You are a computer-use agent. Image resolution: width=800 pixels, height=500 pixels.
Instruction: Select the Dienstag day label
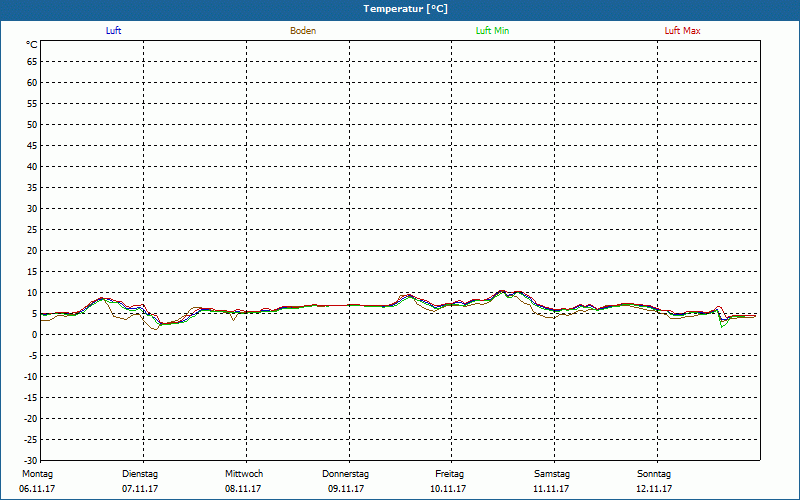point(140,474)
